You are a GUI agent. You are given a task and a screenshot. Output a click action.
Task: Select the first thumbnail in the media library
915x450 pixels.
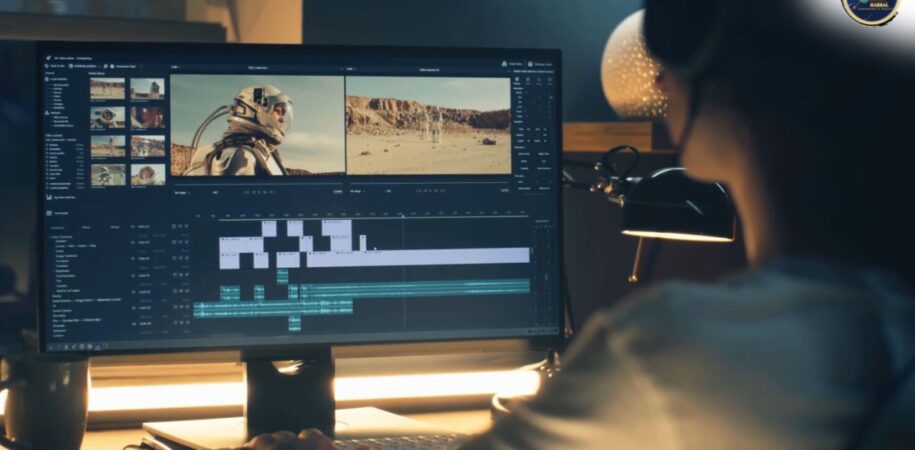pyautogui.click(x=107, y=88)
